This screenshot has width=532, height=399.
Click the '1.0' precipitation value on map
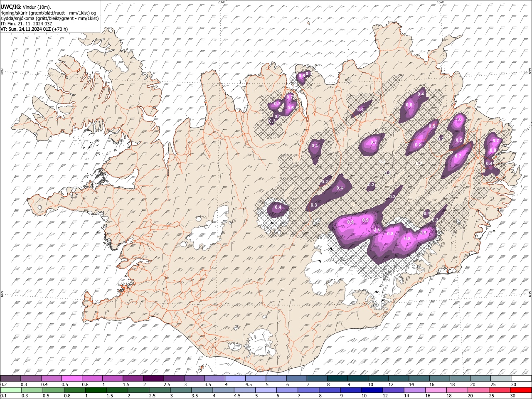click(459, 120)
